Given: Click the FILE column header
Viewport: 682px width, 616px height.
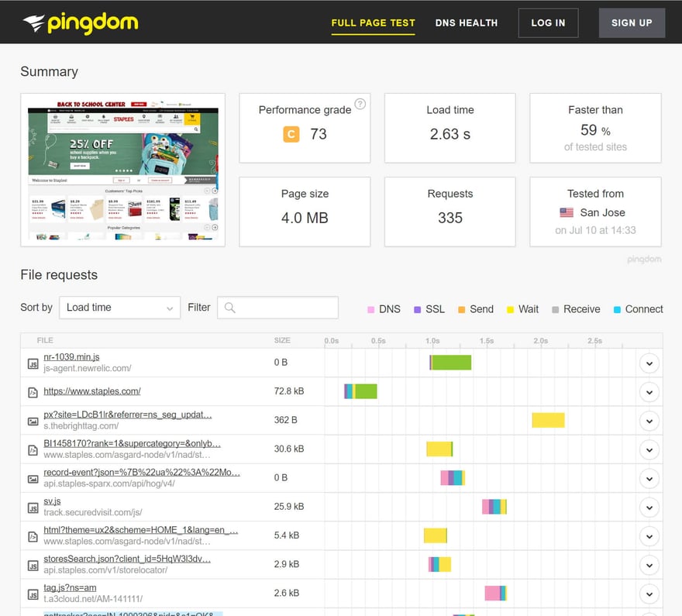Looking at the screenshot, I should (x=45, y=340).
